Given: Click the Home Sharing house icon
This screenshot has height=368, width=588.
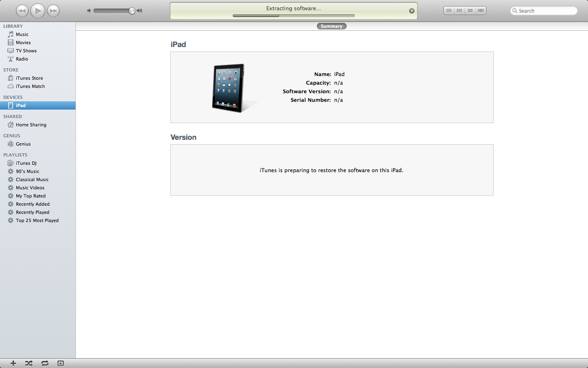Looking at the screenshot, I should click(11, 125).
